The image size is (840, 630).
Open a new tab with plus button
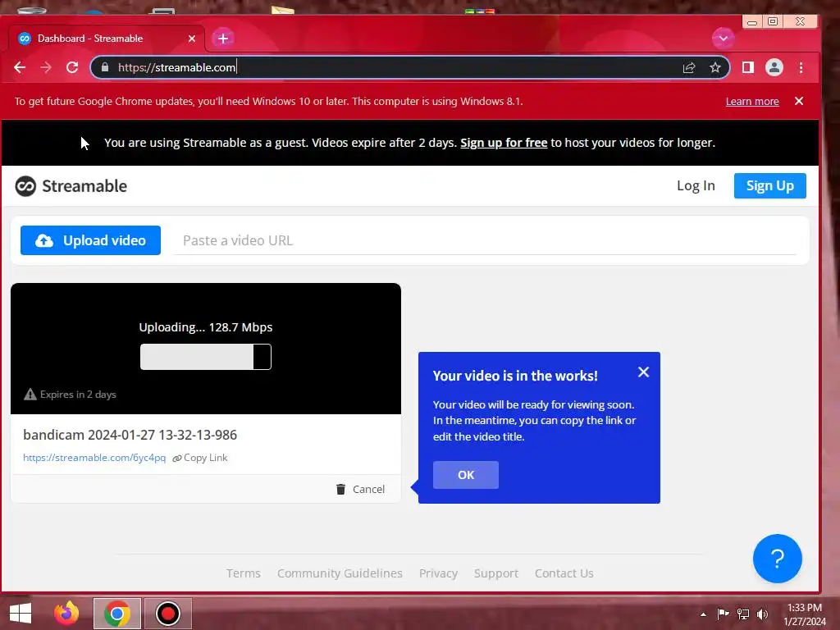click(223, 39)
